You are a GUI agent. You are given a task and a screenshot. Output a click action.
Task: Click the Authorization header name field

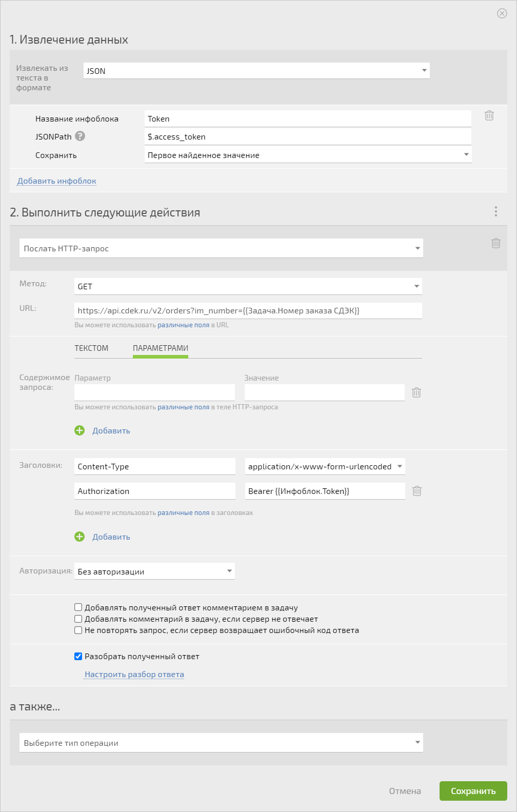(x=155, y=491)
